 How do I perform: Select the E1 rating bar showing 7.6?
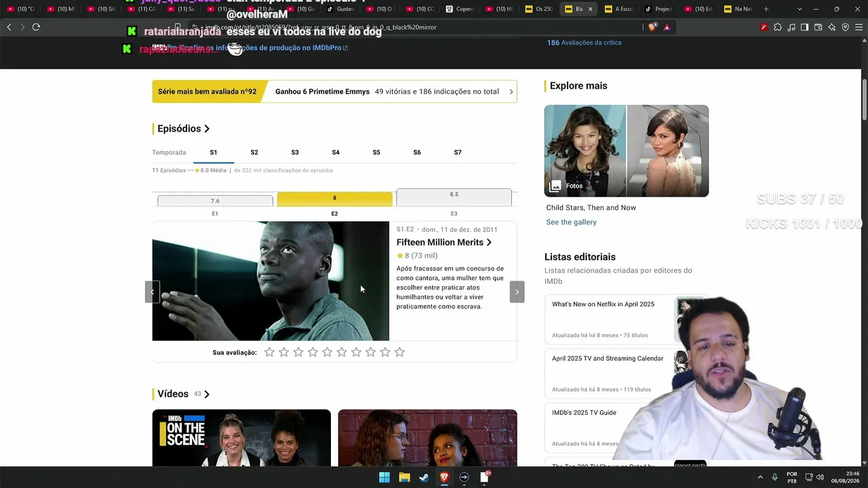tap(215, 201)
